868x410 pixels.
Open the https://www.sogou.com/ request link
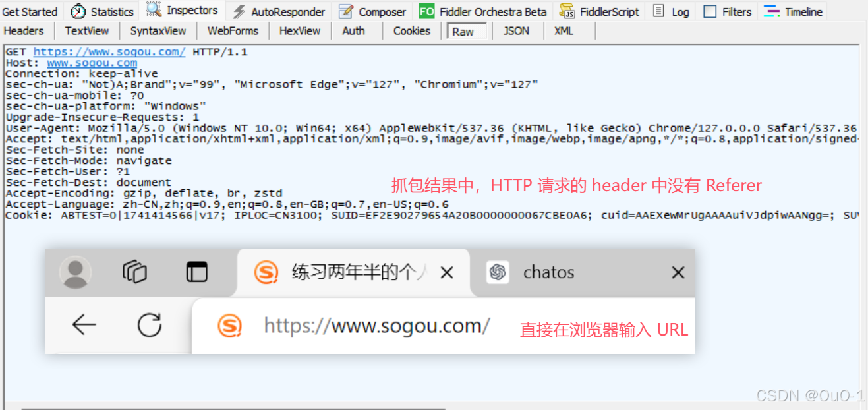tap(109, 52)
